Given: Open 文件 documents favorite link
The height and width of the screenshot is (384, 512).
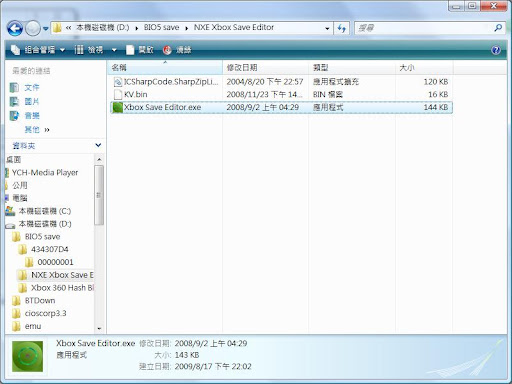Looking at the screenshot, I should point(32,88).
